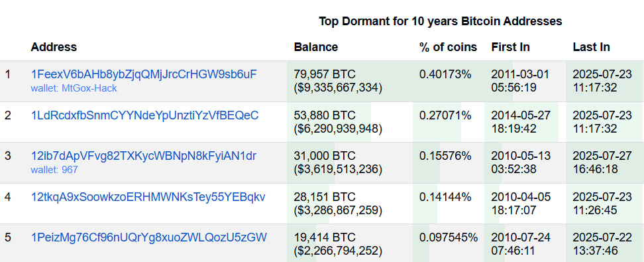Open address 1LdRcdxfbSnmCYYNdeYpUnztiYzVfBEQeC
Screen dimensions: 644x262
145,115
